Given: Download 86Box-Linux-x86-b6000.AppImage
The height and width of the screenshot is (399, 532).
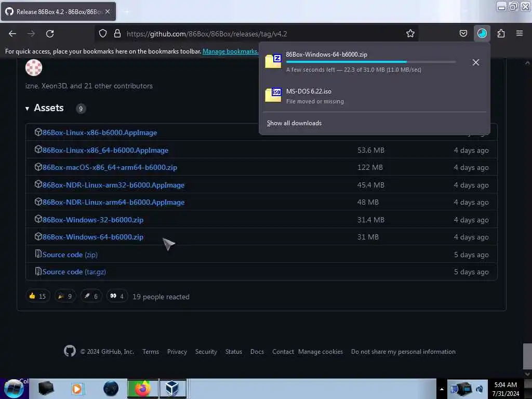Looking at the screenshot, I should (99, 132).
